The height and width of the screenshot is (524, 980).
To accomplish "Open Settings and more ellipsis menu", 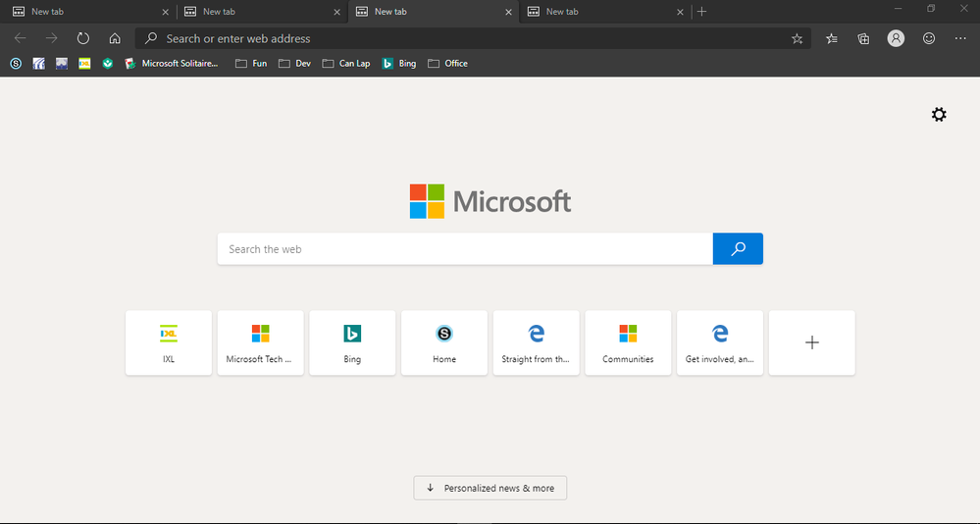I will (960, 39).
